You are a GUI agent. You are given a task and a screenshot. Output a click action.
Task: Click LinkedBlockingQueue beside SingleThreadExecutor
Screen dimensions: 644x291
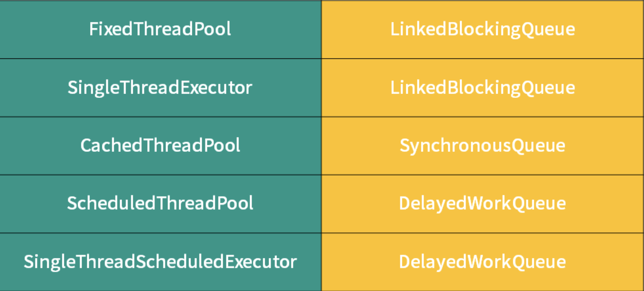[483, 88]
